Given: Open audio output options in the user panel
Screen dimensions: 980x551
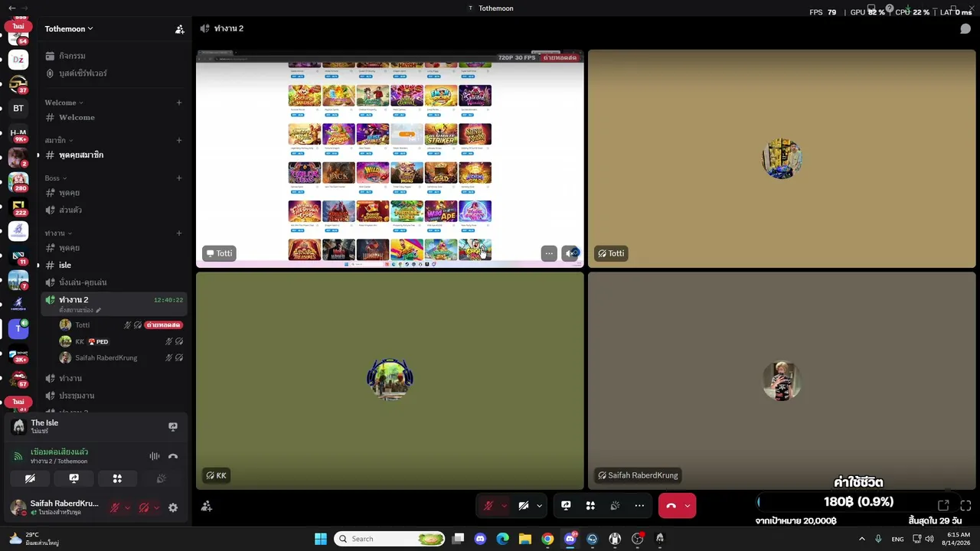Looking at the screenshot, I should click(x=156, y=507).
